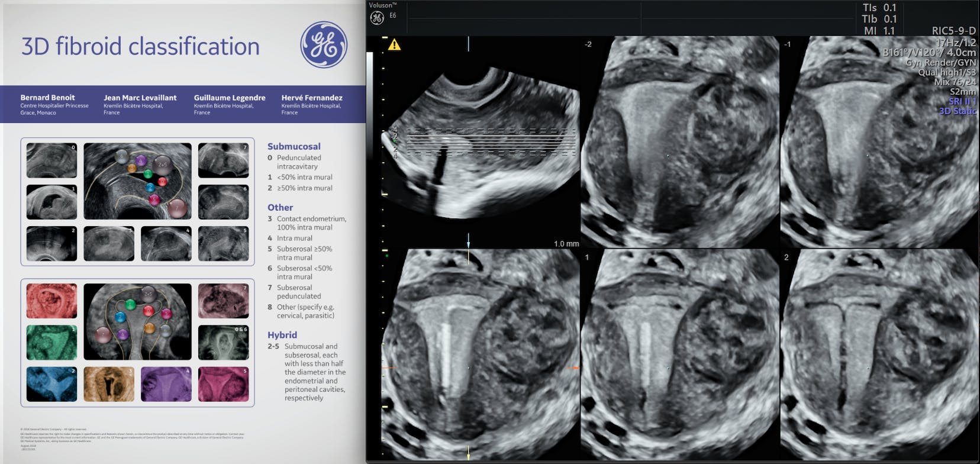Viewport: 980px width, 464px height.
Task: Click the 3D Static mode label
Action: pos(957,111)
